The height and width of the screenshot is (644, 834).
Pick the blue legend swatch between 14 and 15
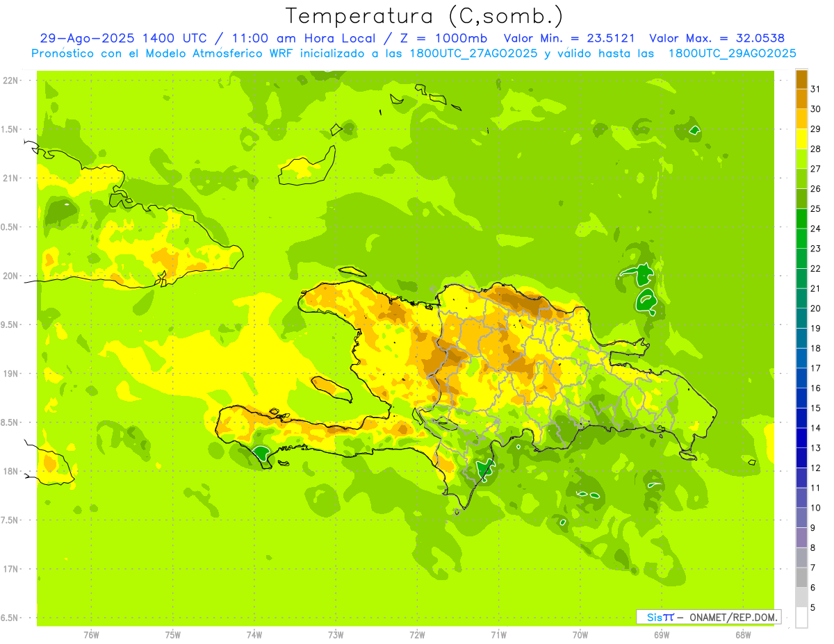point(801,418)
